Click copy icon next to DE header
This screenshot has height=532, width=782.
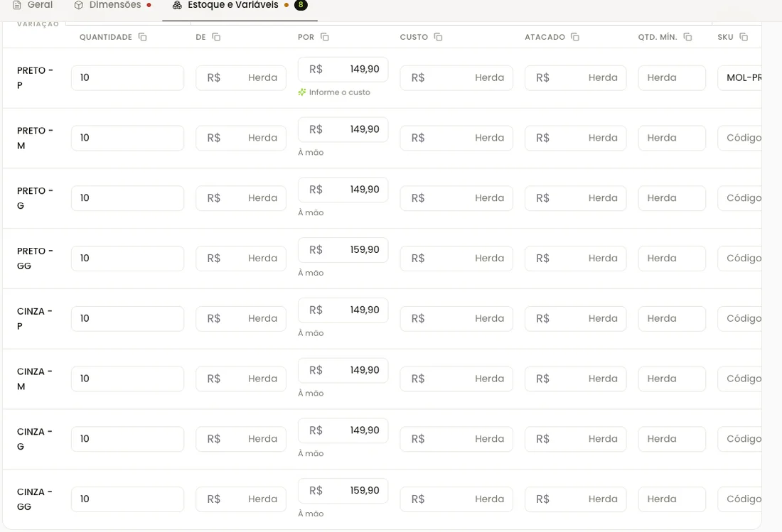pos(216,37)
